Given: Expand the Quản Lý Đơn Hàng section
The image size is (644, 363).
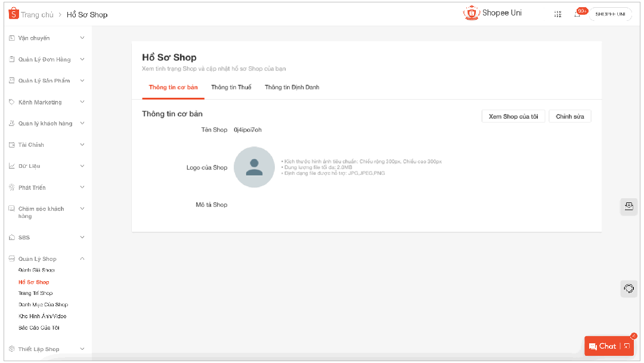Looking at the screenshot, I should pos(82,59).
